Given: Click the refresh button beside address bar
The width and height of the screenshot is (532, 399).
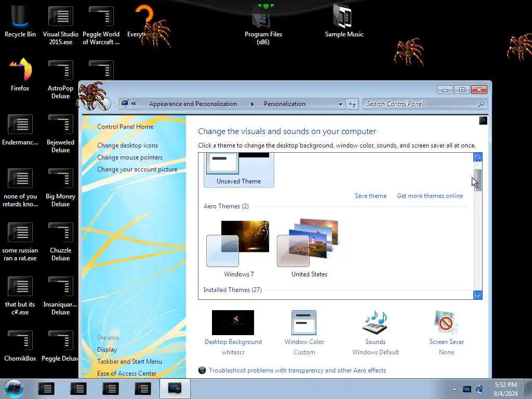Looking at the screenshot, I should pyautogui.click(x=352, y=104).
